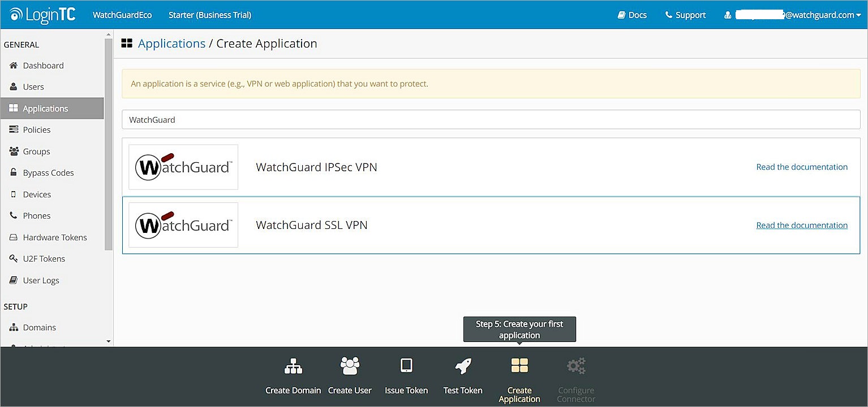Image resolution: width=868 pixels, height=407 pixels.
Task: Select the Phones sidebar entry
Action: 36,215
